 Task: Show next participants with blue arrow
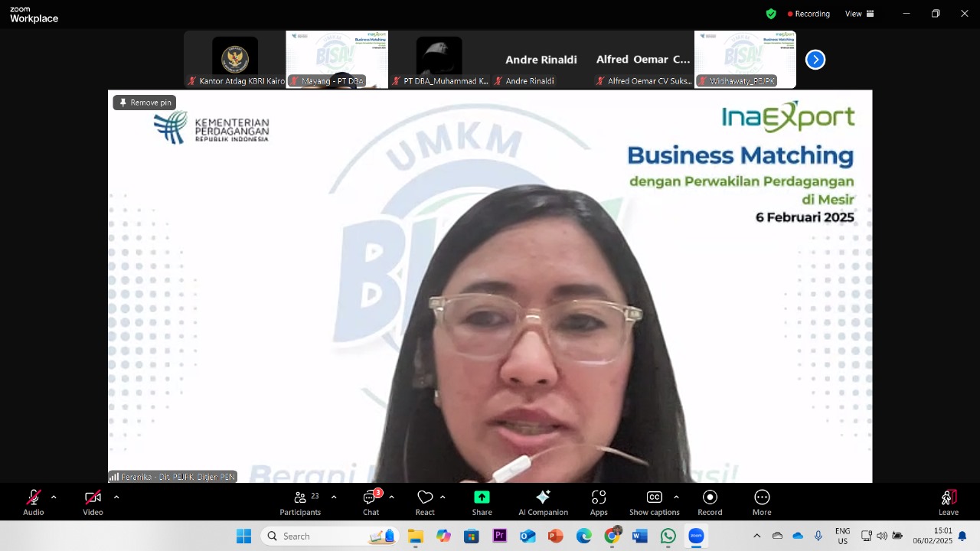tap(815, 60)
